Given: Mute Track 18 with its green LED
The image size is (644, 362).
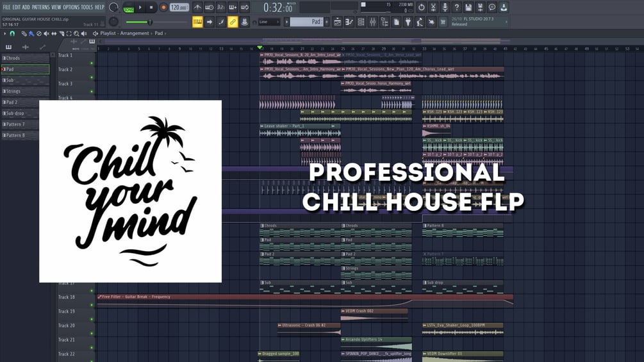Looking at the screenshot, I should point(92,305).
